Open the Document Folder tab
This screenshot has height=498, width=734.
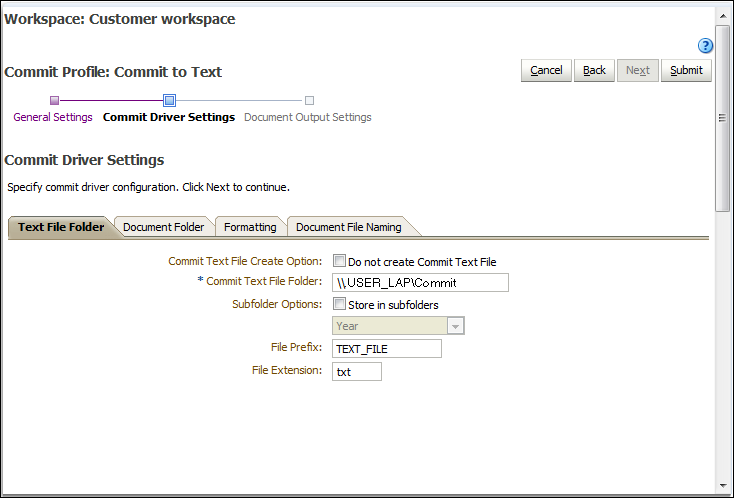[x=163, y=227]
